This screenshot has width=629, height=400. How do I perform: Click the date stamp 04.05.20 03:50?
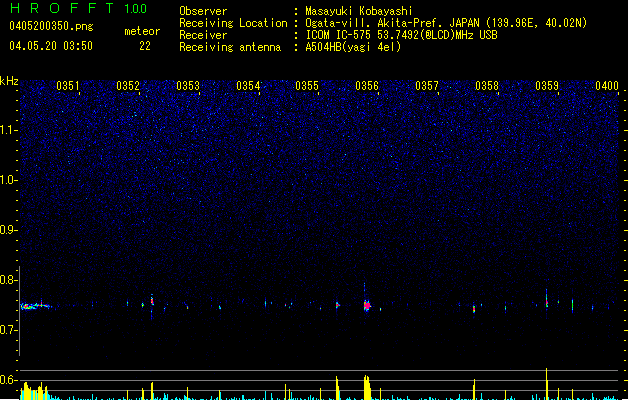51,46
